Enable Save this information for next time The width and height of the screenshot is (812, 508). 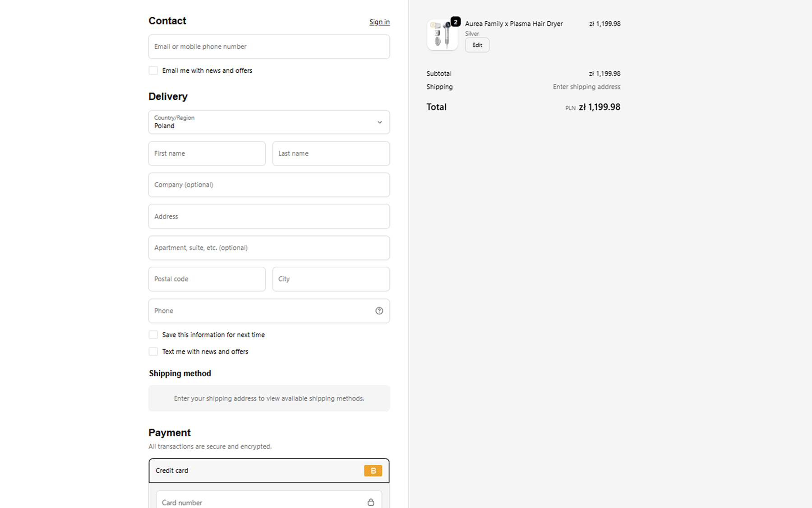153,335
